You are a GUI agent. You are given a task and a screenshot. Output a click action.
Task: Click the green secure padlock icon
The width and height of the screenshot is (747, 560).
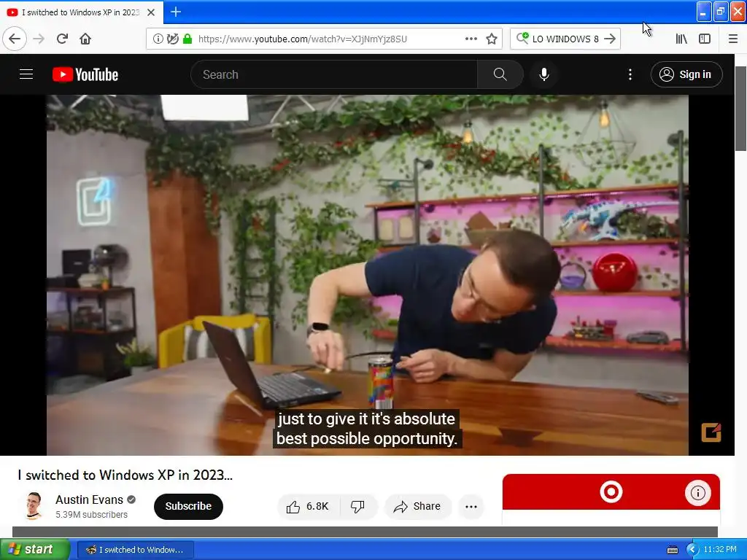[187, 39]
